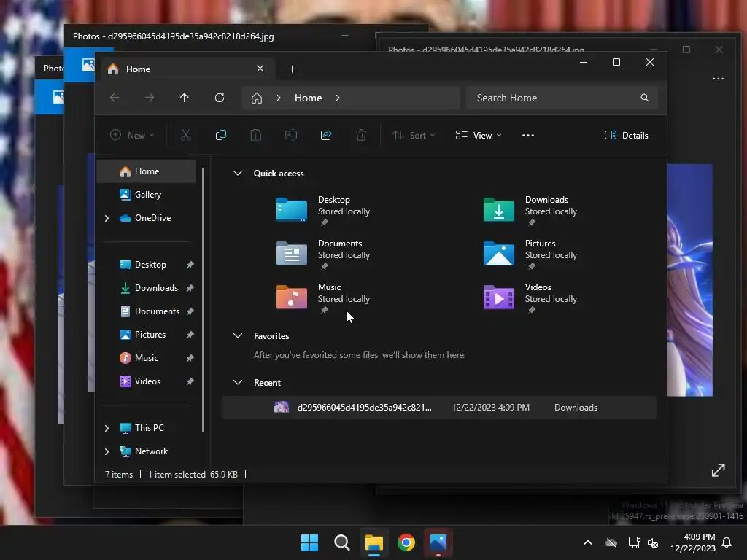747x560 pixels.
Task: Open the New dropdown menu
Action: [132, 135]
